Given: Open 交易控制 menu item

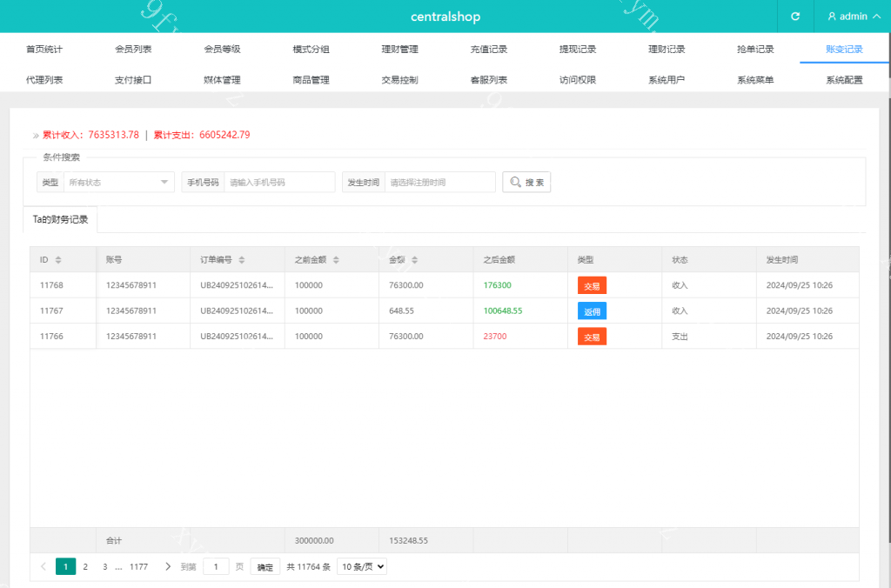Looking at the screenshot, I should pyautogui.click(x=400, y=79).
